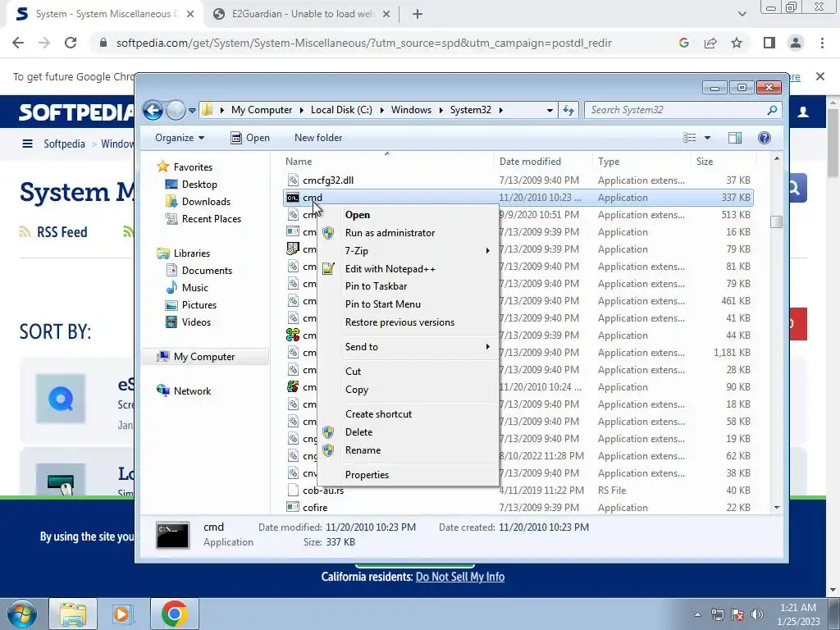Image resolution: width=840 pixels, height=630 pixels.
Task: Click the change view icon
Action: tap(689, 138)
